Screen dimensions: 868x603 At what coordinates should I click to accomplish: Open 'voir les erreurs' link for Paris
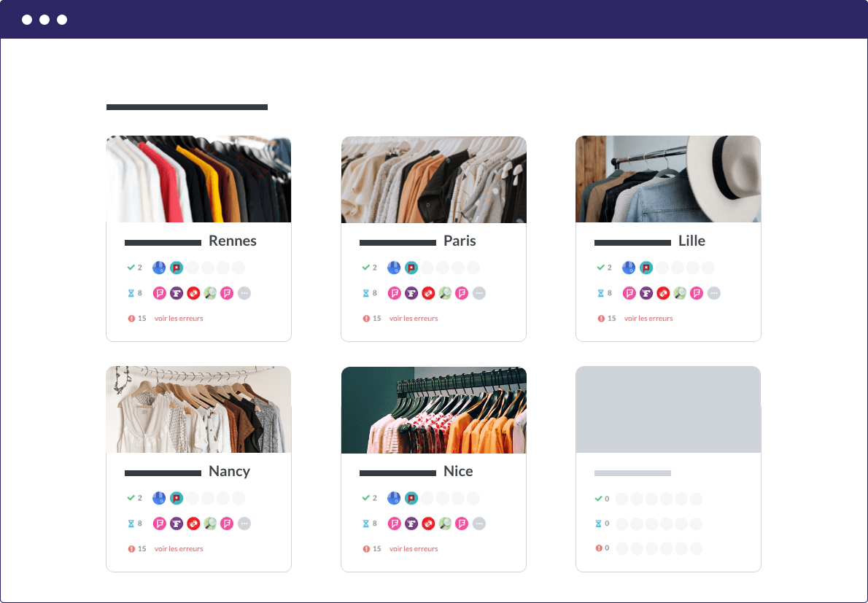click(x=414, y=319)
